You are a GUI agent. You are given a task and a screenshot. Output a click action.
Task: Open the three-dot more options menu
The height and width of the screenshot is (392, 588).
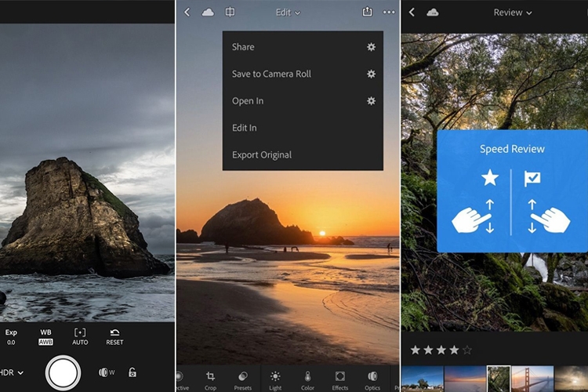389,13
